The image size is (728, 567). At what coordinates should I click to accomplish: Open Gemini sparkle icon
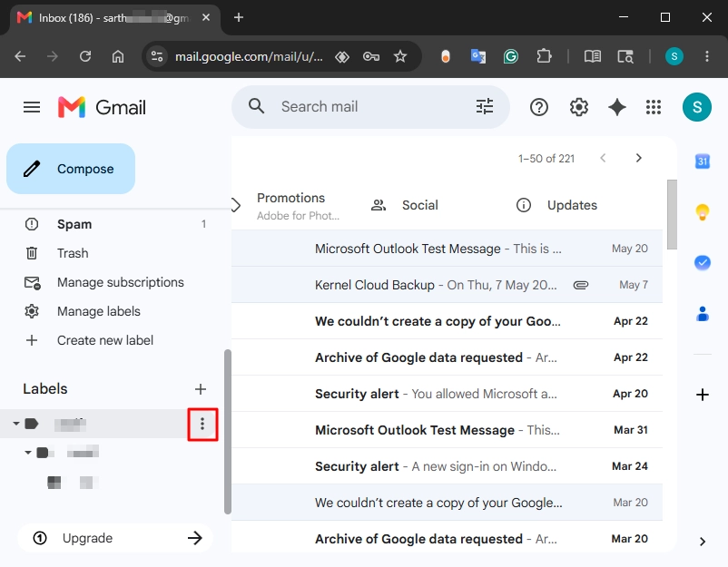coord(616,107)
